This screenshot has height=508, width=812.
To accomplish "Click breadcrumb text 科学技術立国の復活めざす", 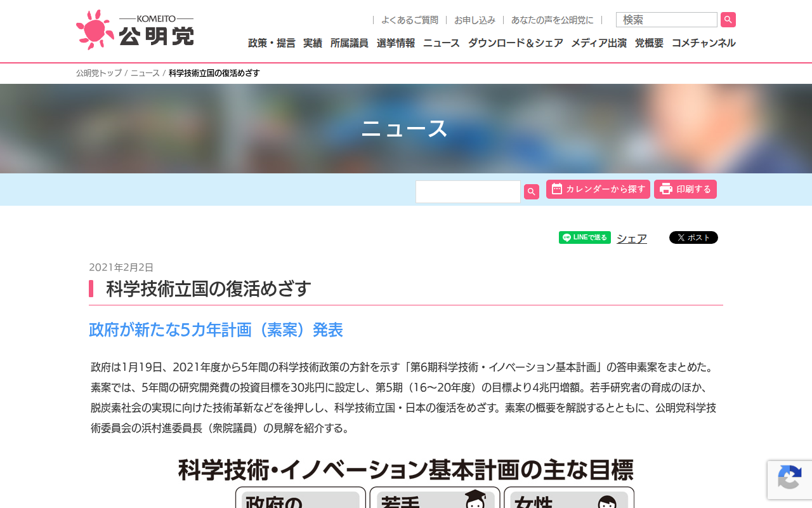I will 214,73.
